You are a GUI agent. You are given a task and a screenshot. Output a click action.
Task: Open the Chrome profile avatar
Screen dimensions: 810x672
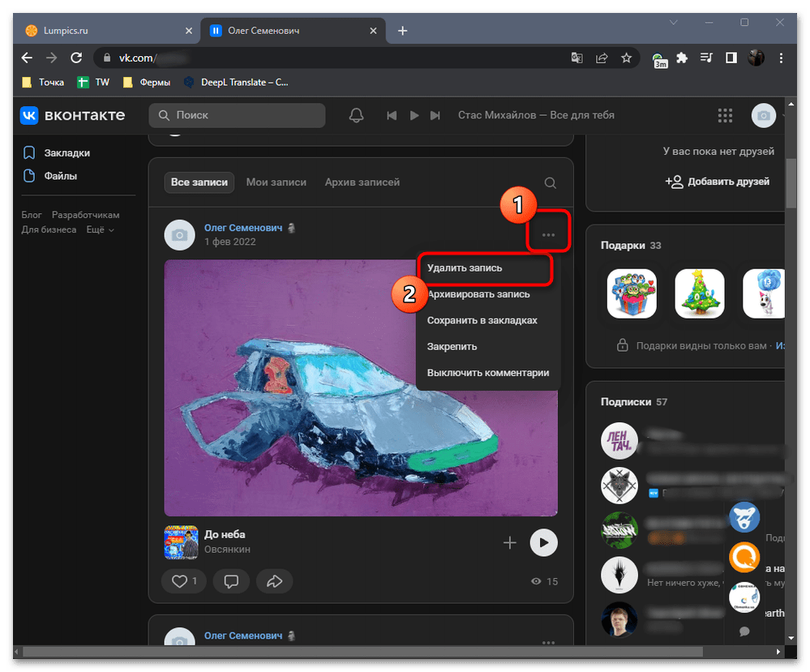click(756, 58)
